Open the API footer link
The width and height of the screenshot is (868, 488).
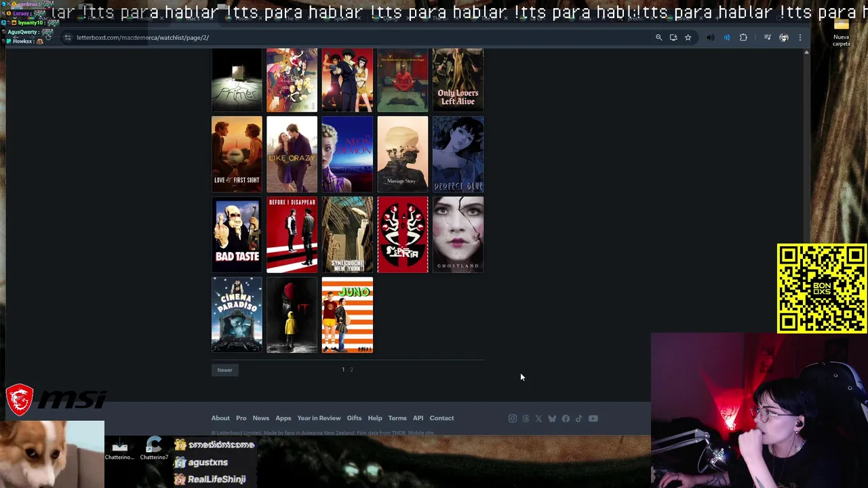pyautogui.click(x=418, y=418)
